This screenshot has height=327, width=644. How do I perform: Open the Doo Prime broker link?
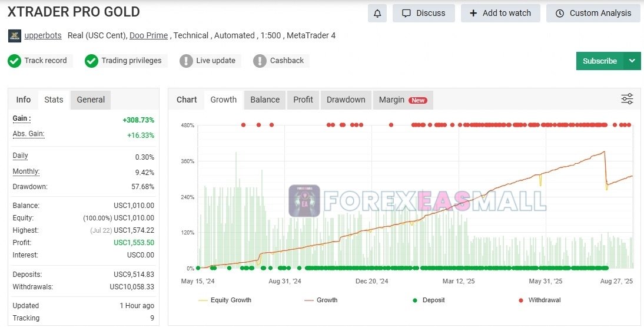(x=149, y=35)
